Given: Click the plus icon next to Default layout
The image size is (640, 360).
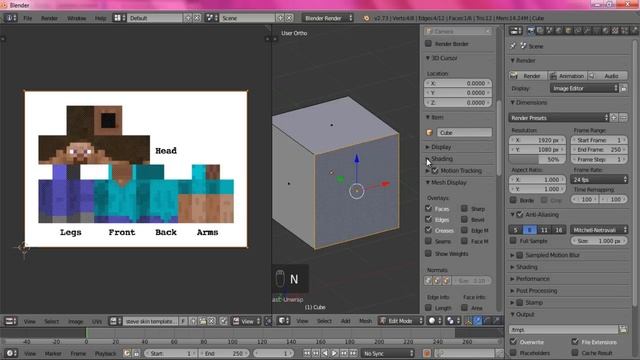Looking at the screenshot, I should 188,18.
